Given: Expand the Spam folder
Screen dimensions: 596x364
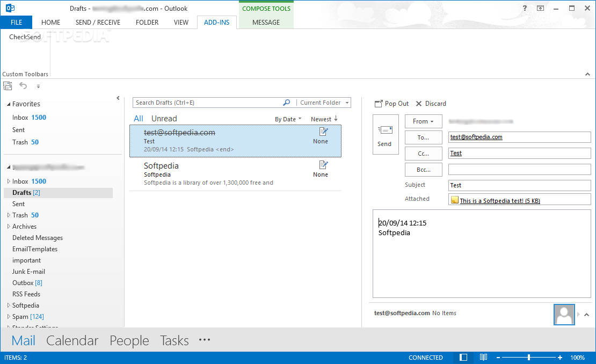Looking at the screenshot, I should point(9,317).
